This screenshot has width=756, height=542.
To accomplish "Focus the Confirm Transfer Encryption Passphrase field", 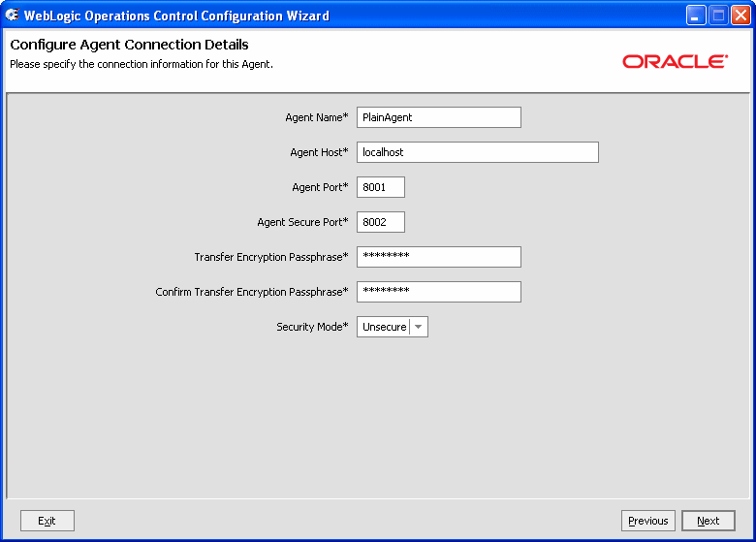I will [x=439, y=292].
